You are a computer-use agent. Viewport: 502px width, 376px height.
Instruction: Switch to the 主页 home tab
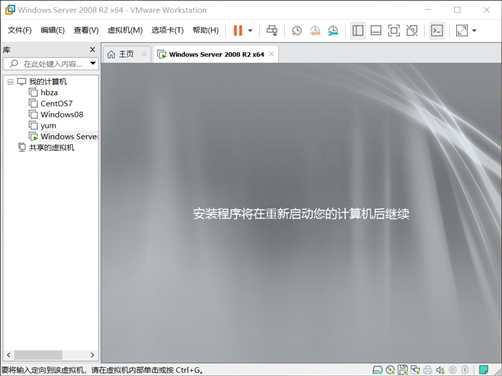126,54
